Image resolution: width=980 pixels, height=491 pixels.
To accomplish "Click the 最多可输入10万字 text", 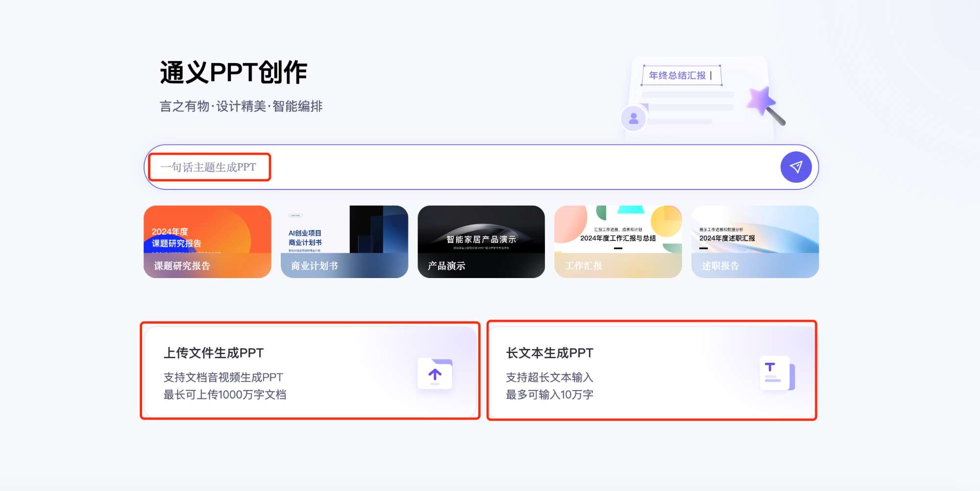I will (x=550, y=395).
